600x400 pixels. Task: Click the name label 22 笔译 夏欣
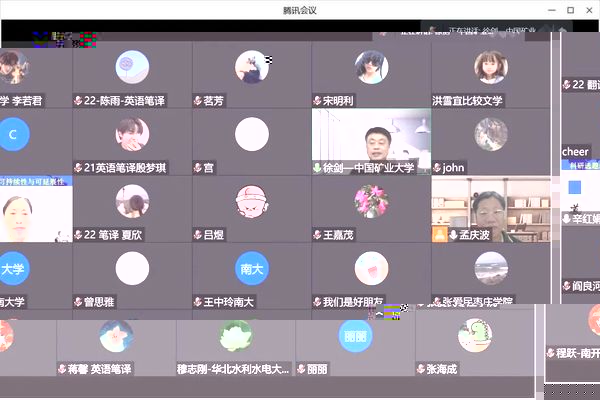tap(113, 235)
